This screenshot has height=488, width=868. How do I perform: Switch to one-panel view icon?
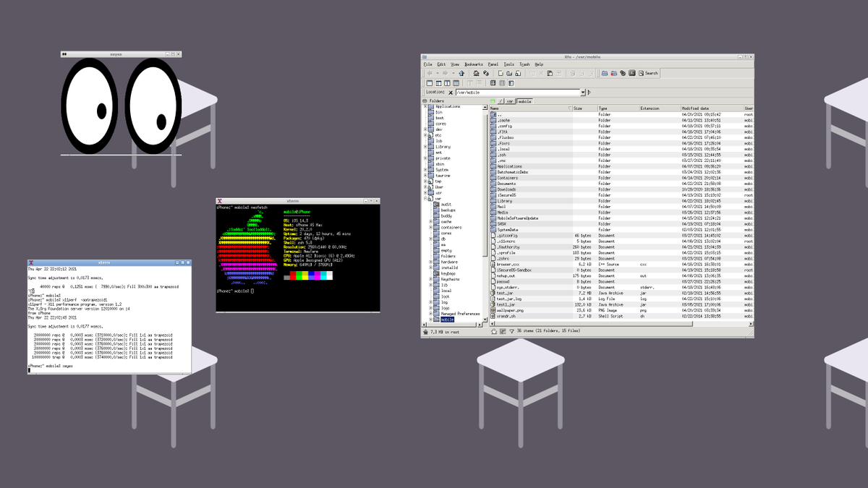tap(430, 83)
